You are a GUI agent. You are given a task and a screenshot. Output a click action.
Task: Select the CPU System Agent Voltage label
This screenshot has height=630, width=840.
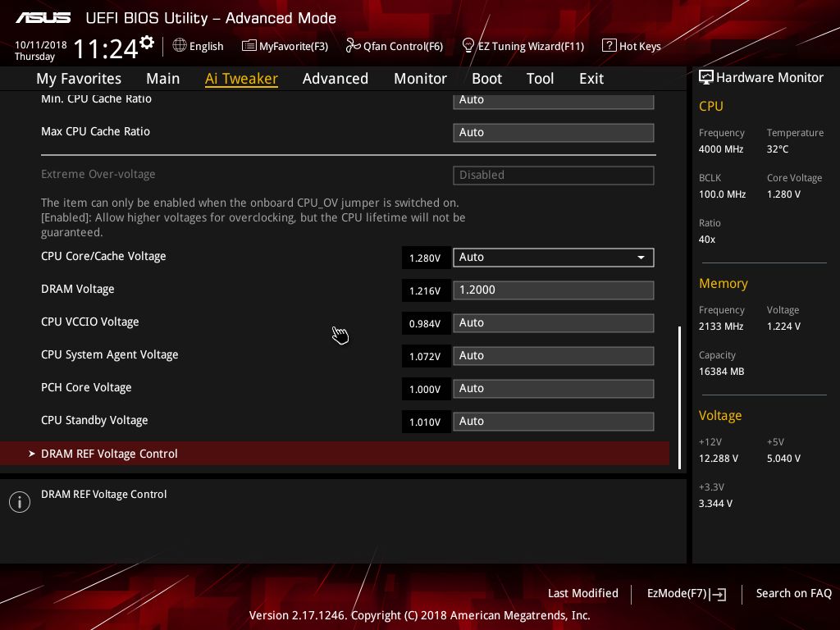[x=110, y=354]
